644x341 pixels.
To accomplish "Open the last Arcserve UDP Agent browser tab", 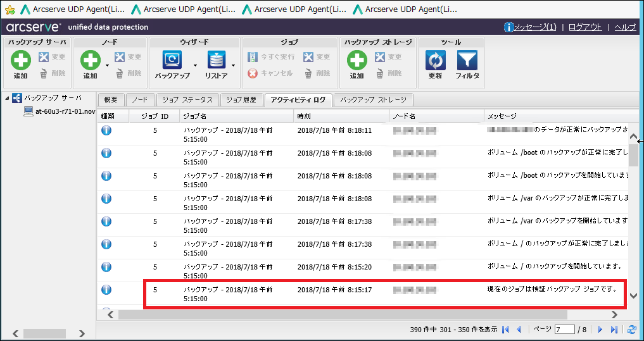I will point(405,9).
